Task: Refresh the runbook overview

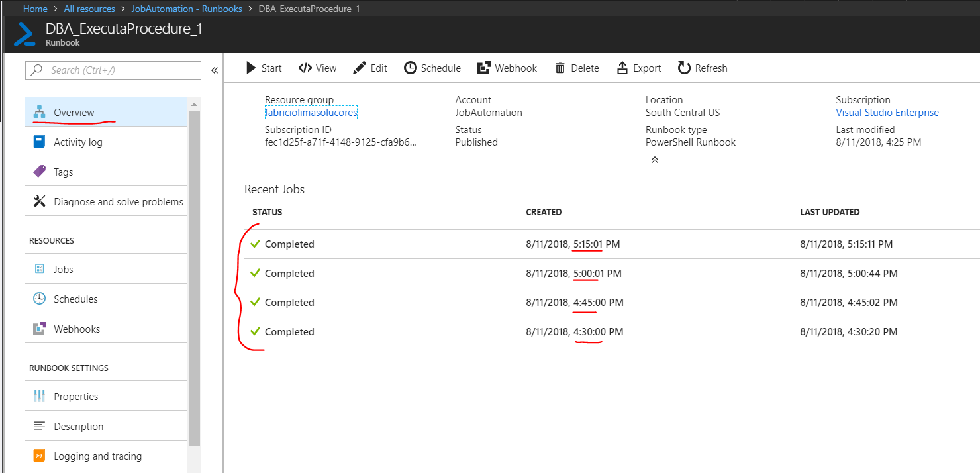Action: pos(684,68)
